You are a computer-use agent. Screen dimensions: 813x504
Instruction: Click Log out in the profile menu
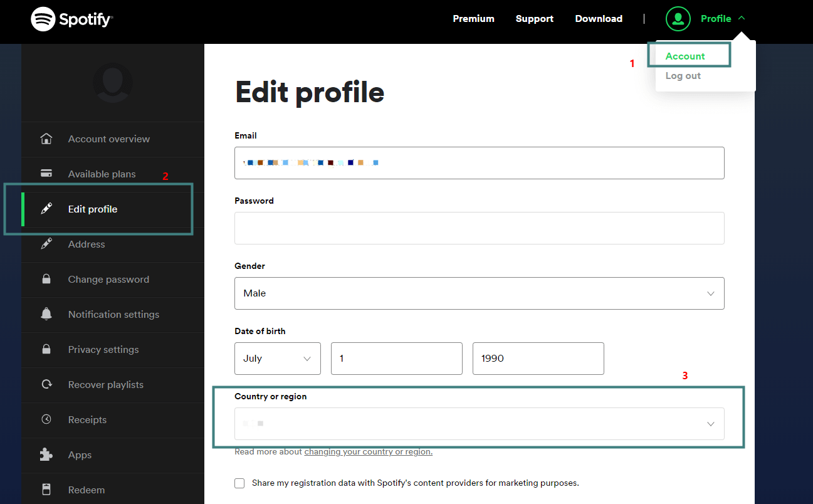click(683, 75)
